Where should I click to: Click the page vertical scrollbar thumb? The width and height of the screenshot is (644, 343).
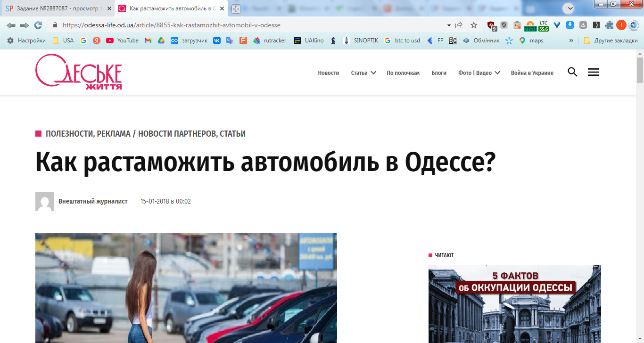pyautogui.click(x=640, y=70)
